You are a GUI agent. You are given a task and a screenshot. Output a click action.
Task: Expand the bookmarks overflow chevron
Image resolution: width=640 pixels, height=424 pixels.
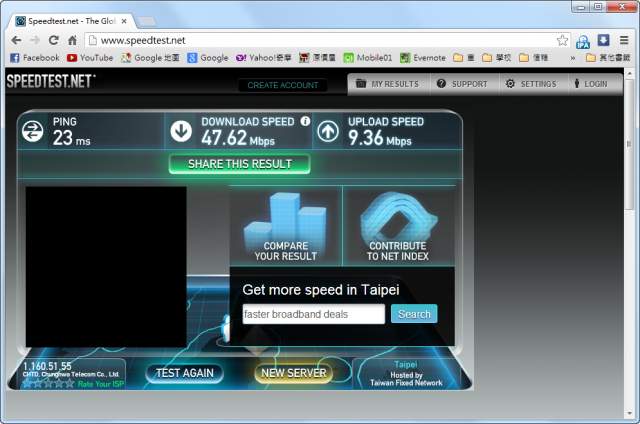[x=573, y=58]
